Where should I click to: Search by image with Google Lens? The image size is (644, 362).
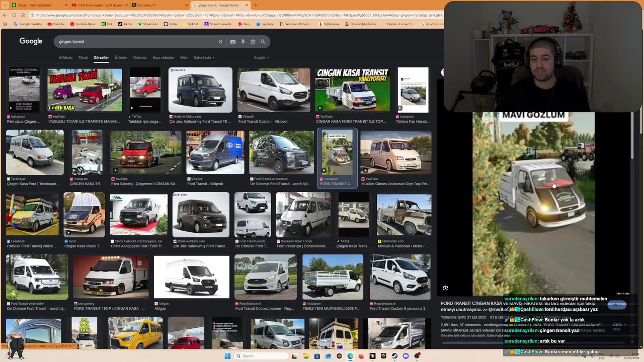point(253,42)
